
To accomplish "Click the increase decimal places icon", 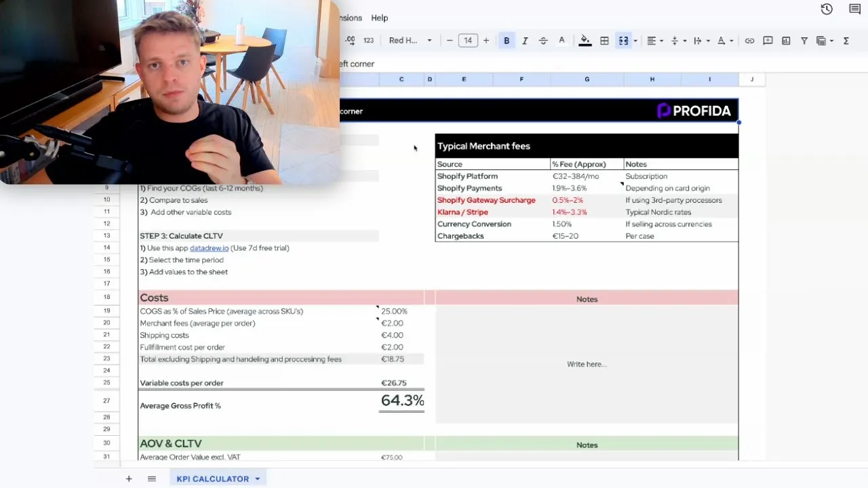I will point(350,41).
